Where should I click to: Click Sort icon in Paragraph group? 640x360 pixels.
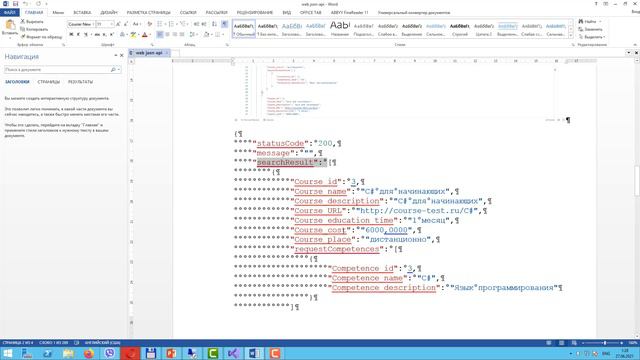(x=214, y=24)
